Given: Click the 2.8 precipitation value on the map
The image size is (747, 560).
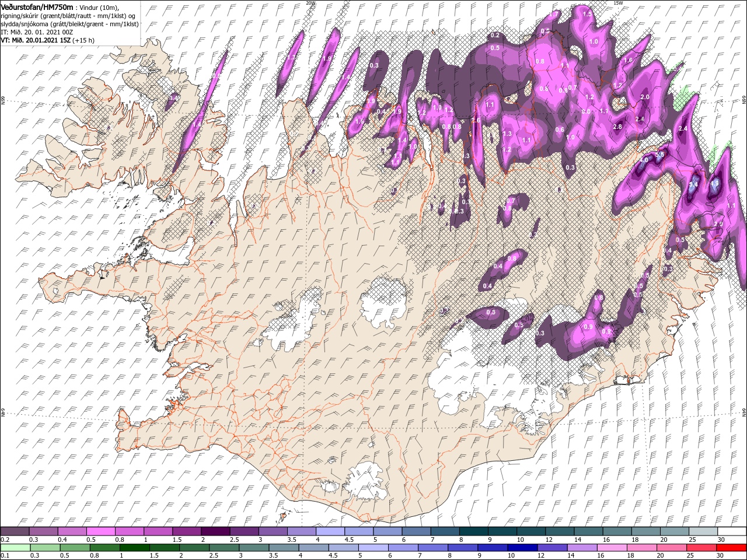Looking at the screenshot, I should point(617,127).
